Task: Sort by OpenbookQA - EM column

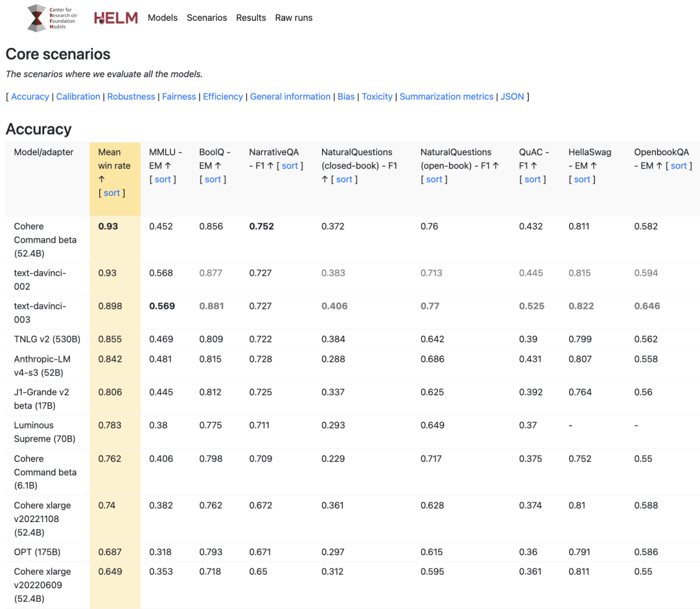Action: tap(678, 165)
